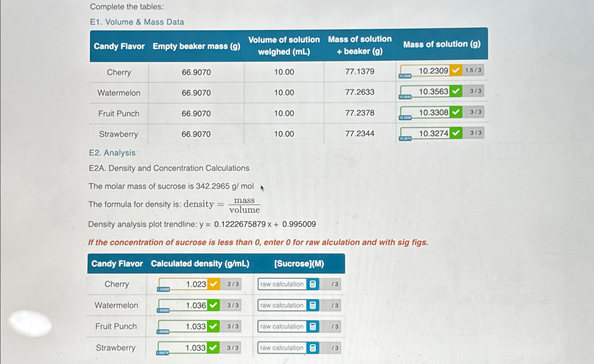Image resolution: width=594 pixels, height=364 pixels.
Task: Click the green checkmark beside Cherry density 1.023
Action: [x=213, y=284]
